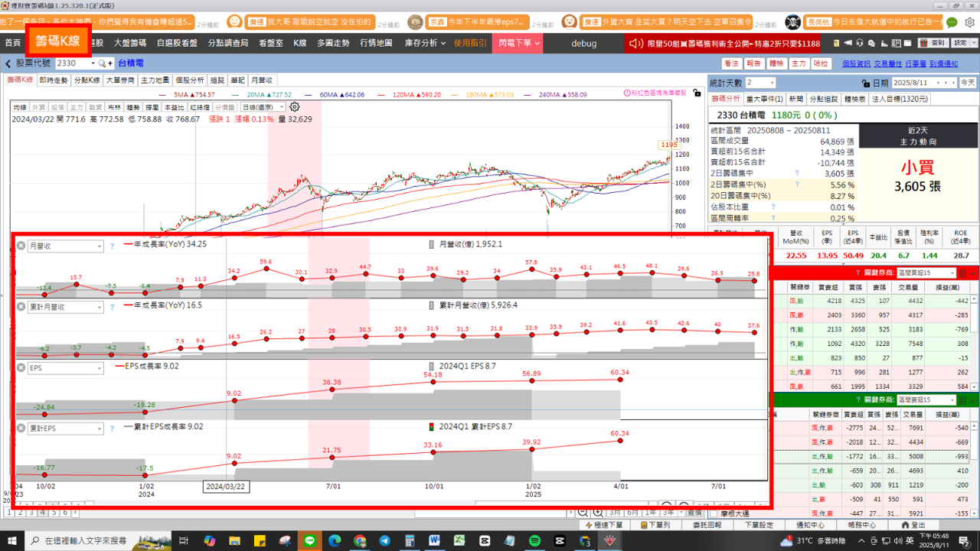
Task: Click the 看法 button
Action: tap(731, 64)
